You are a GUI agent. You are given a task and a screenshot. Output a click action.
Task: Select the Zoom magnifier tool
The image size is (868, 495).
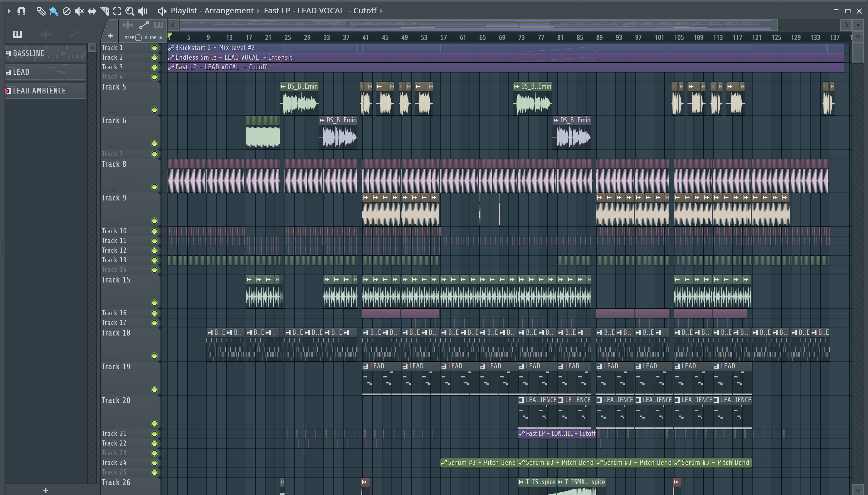tap(130, 11)
